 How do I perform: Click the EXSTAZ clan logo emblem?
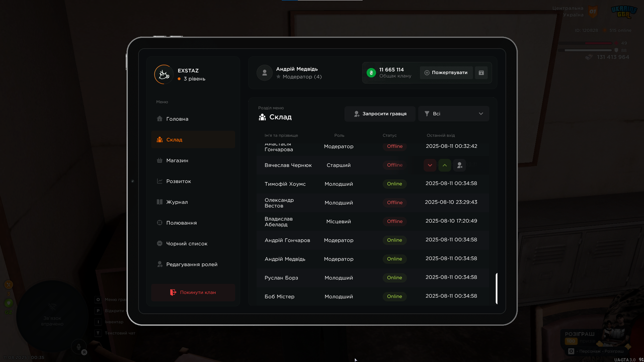[x=164, y=74]
